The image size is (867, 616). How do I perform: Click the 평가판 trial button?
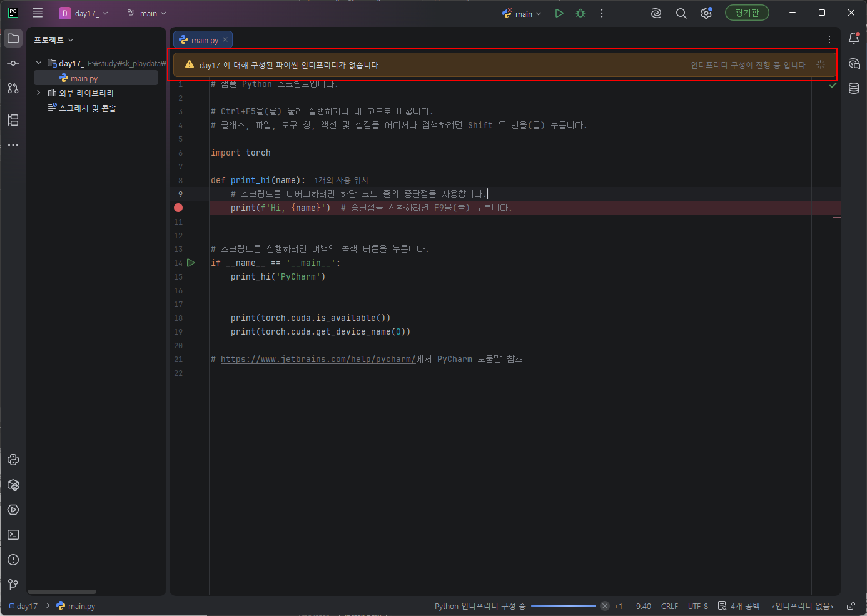[747, 13]
